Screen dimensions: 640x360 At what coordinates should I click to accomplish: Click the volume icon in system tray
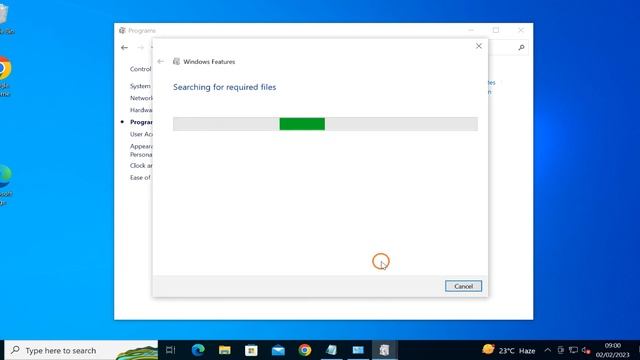(x=586, y=350)
